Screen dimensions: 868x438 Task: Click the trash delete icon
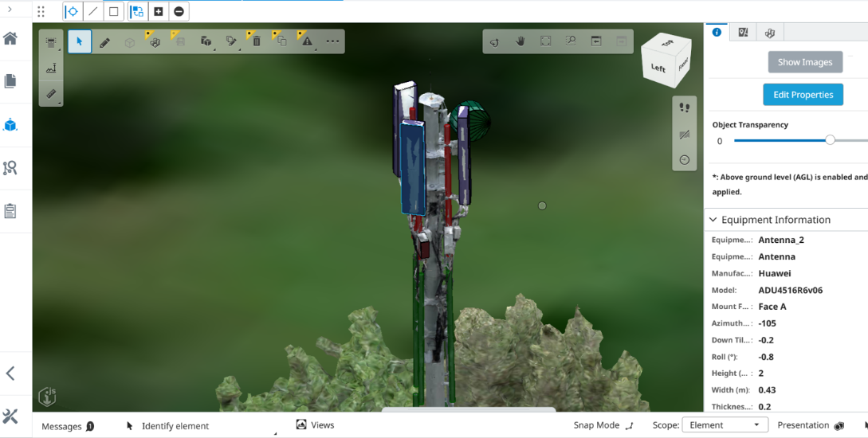click(x=256, y=41)
